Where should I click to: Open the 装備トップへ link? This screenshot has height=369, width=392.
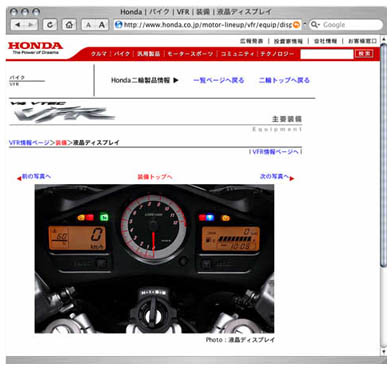155,177
